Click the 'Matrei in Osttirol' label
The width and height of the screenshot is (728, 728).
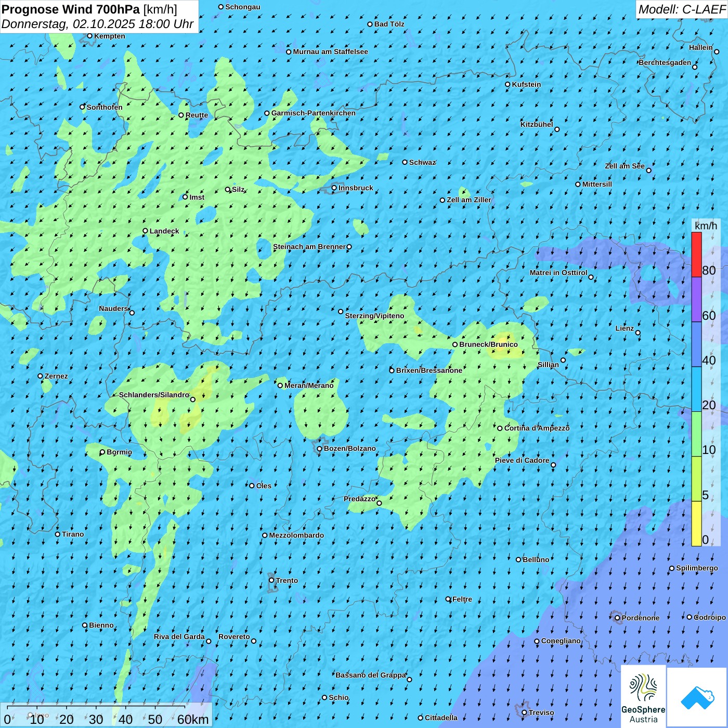pyautogui.click(x=558, y=272)
